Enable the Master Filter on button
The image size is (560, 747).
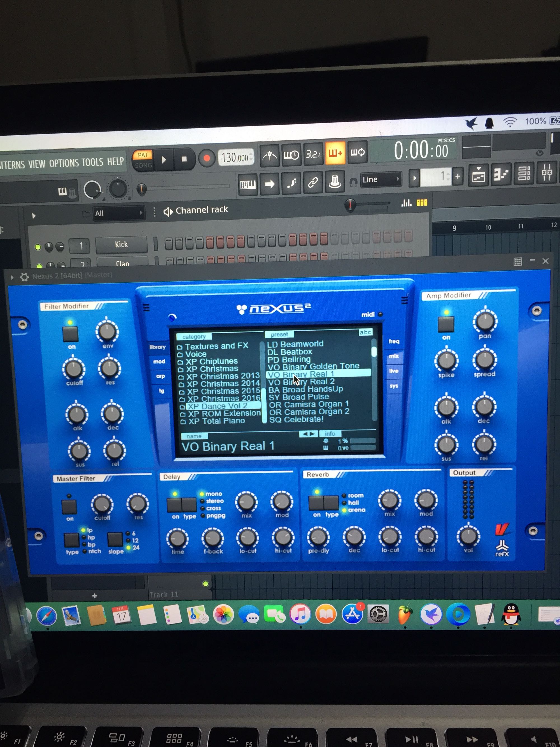pos(69,507)
